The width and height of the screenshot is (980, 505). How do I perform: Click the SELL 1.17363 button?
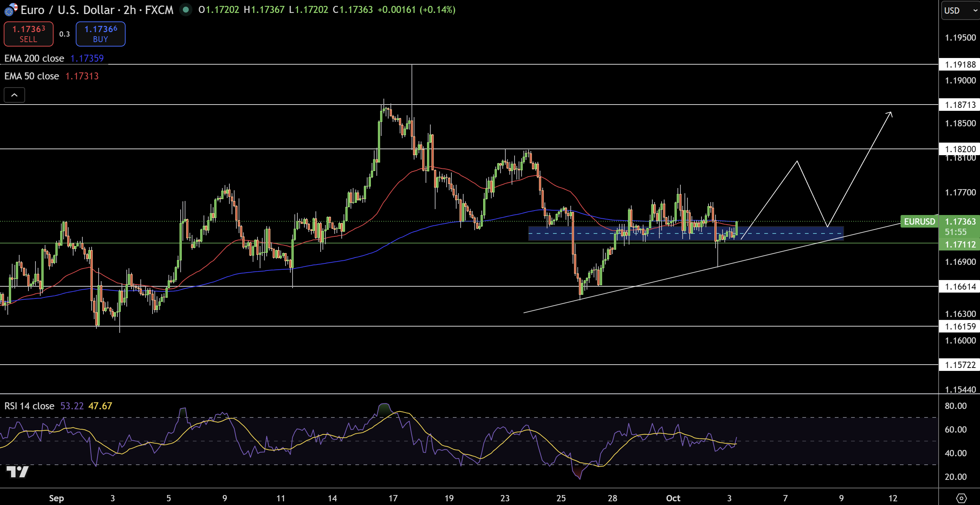click(28, 34)
